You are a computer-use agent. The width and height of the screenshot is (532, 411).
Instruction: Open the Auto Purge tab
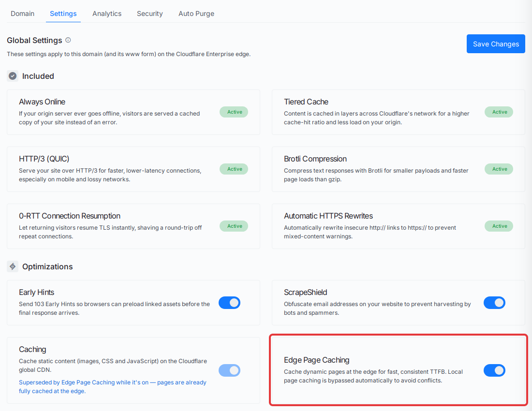tap(196, 14)
